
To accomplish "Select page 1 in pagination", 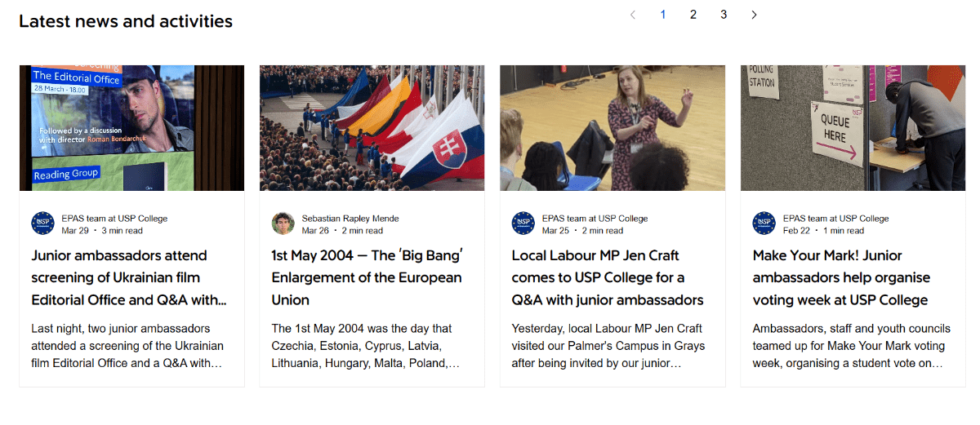I will tap(663, 15).
